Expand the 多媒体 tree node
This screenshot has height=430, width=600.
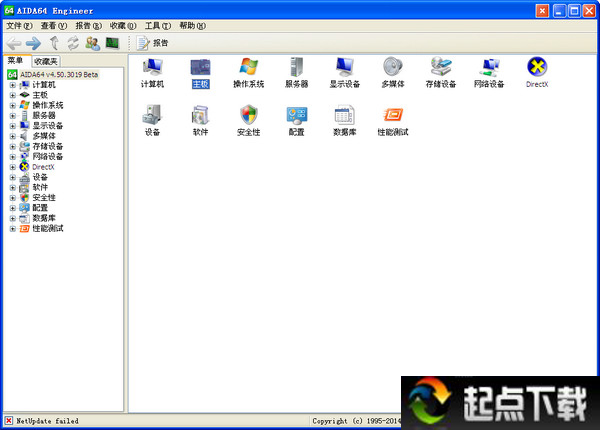(13, 136)
